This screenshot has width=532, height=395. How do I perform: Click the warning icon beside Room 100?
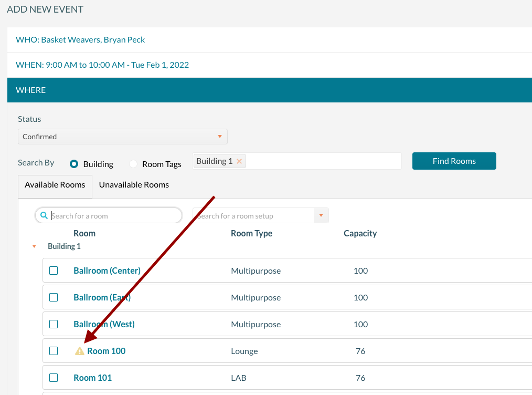pyautogui.click(x=79, y=351)
